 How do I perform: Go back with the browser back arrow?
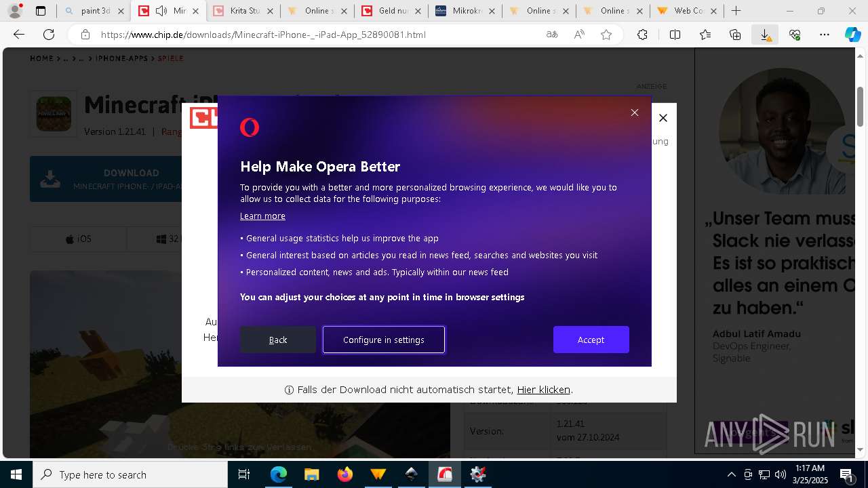pyautogui.click(x=19, y=35)
